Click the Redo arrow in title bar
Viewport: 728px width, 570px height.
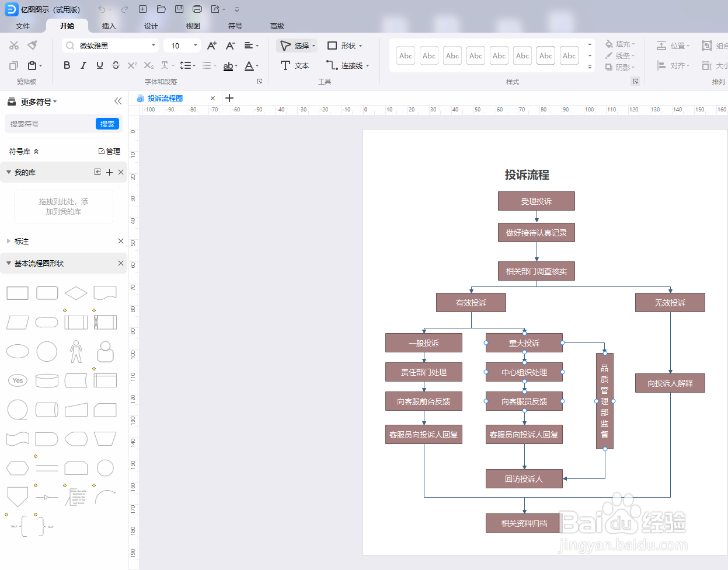(124, 9)
